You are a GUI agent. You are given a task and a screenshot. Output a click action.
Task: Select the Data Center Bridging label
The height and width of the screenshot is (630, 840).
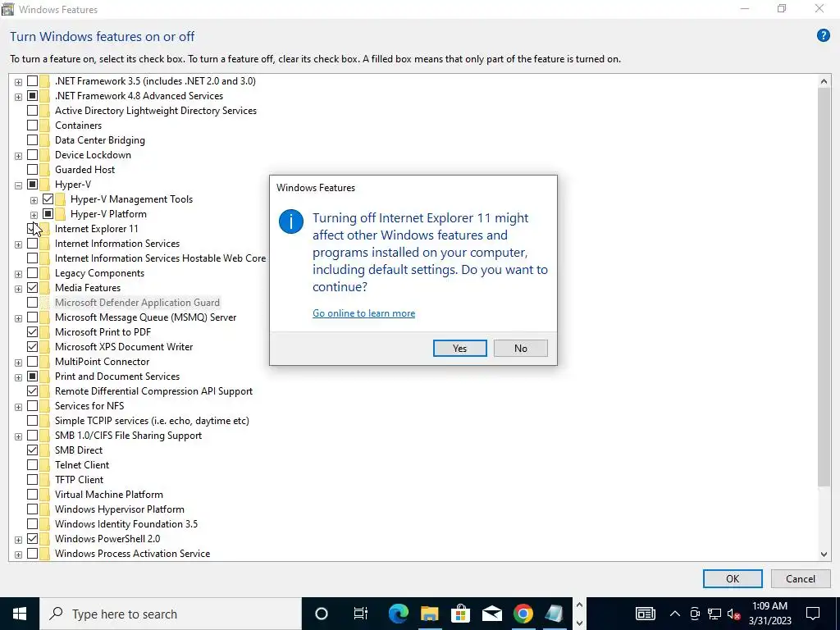pyautogui.click(x=99, y=140)
